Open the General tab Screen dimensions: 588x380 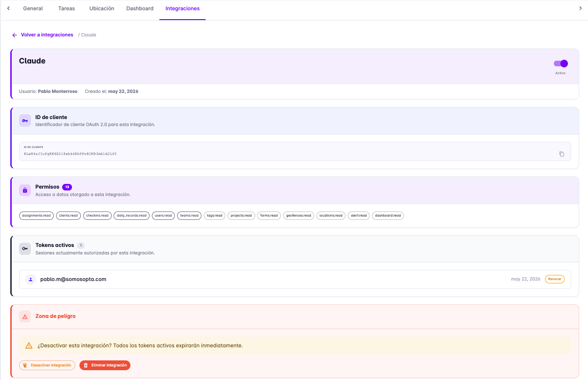pyautogui.click(x=33, y=8)
